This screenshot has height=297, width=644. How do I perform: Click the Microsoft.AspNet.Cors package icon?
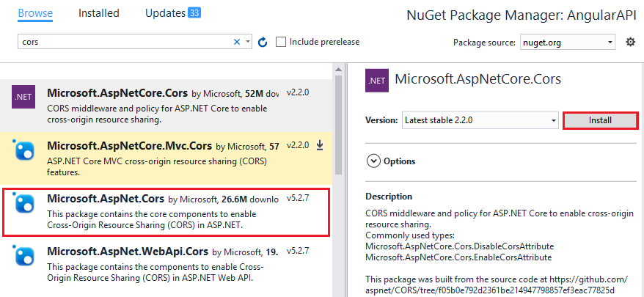(24, 202)
